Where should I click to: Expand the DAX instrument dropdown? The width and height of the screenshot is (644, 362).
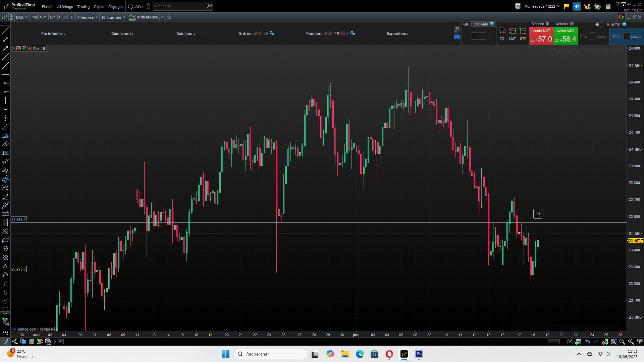[22, 17]
